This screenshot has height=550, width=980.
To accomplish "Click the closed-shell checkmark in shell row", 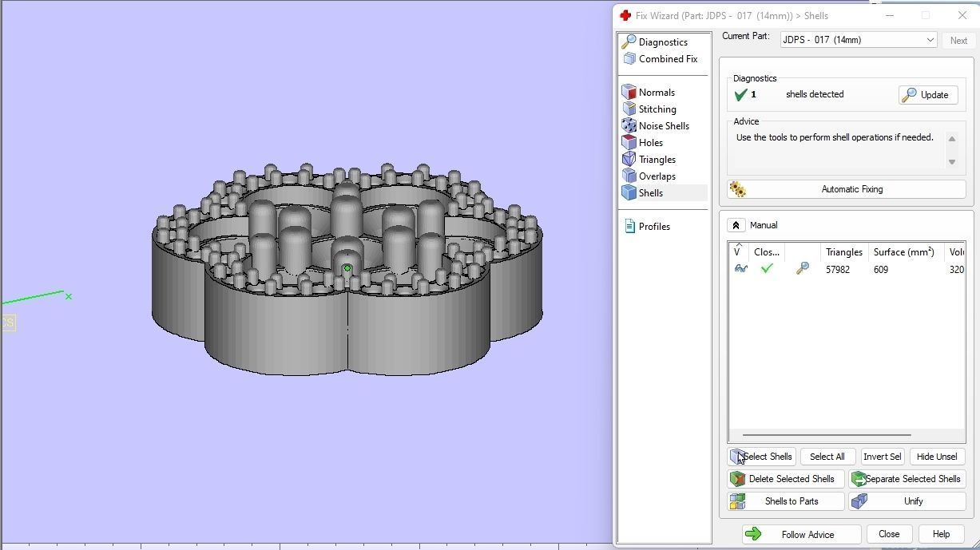I will click(x=767, y=269).
